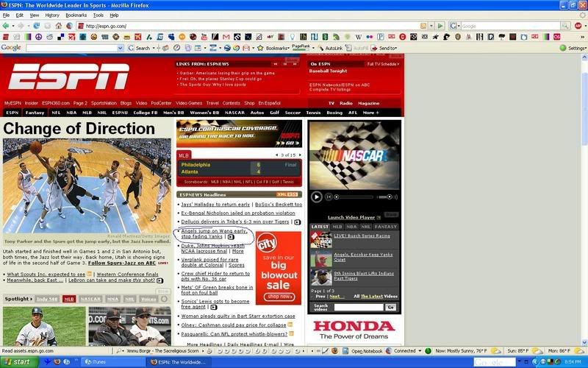The width and height of the screenshot is (588, 368).
Task: Click Full TV Schedule link
Action: [382, 64]
